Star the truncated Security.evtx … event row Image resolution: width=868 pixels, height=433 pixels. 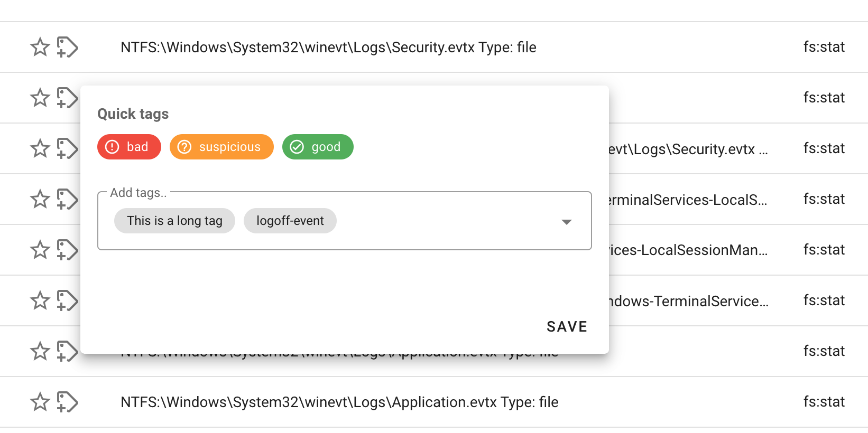pyautogui.click(x=40, y=148)
